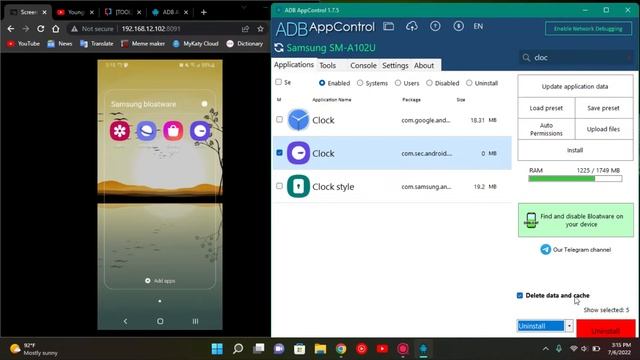The image size is (640, 360).
Task: Uncheck Delete data and cache
Action: pos(520,295)
